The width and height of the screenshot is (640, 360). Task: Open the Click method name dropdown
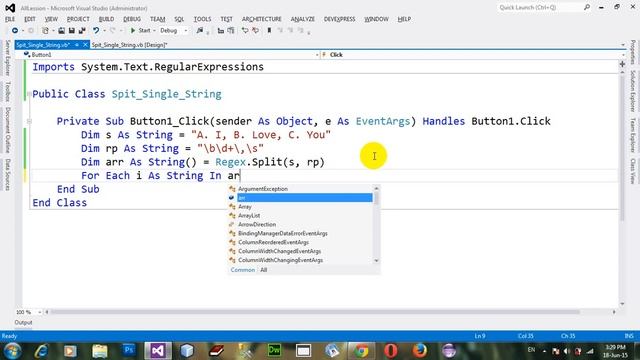pyautogui.click(x=623, y=55)
